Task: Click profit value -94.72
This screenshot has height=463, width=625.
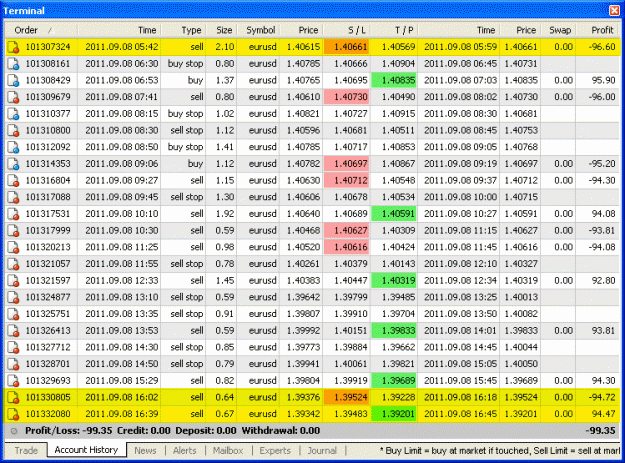Action: click(x=602, y=397)
